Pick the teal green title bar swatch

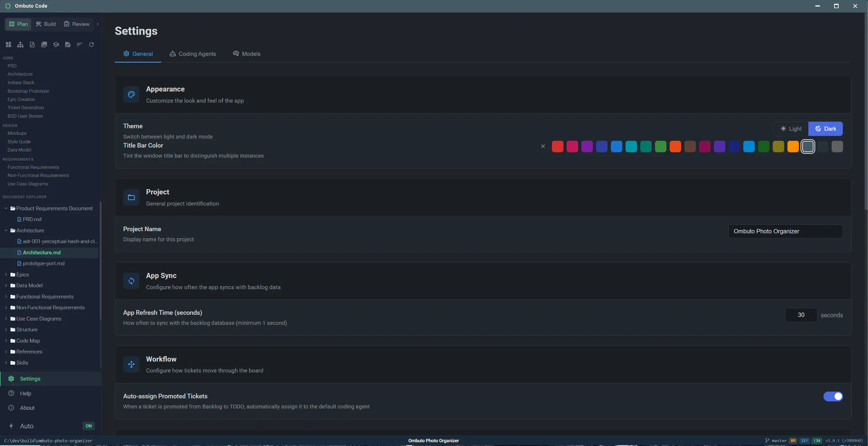(x=646, y=146)
